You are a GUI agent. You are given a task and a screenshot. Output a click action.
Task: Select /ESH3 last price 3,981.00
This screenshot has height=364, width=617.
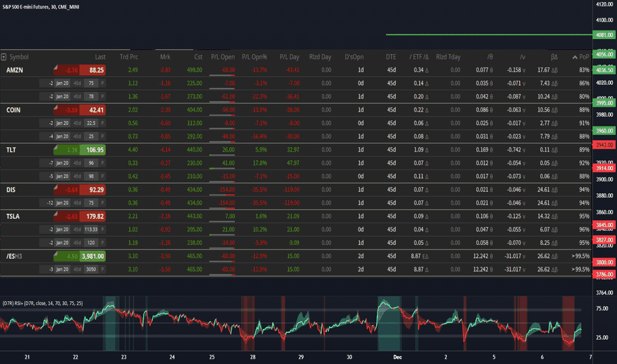pyautogui.click(x=93, y=256)
